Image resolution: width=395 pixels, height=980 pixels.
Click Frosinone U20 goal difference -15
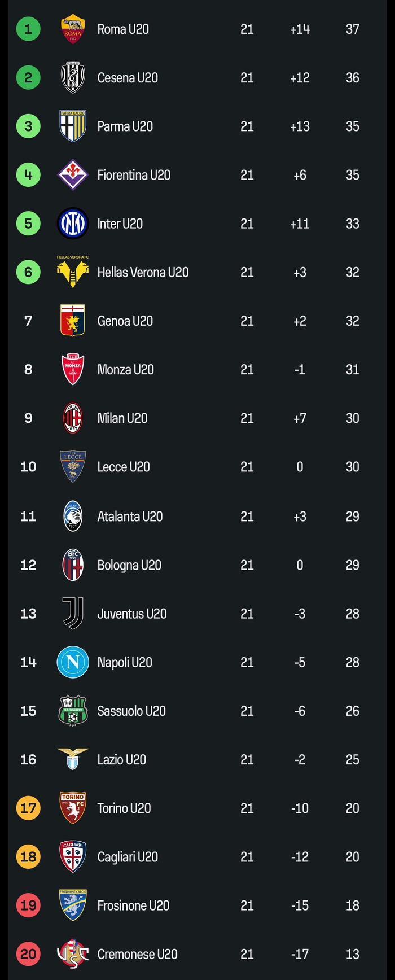tap(300, 905)
